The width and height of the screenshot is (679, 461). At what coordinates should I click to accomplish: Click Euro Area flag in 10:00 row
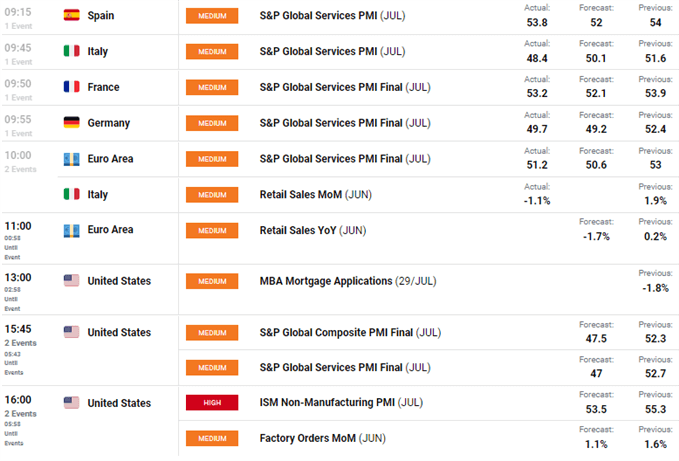[x=71, y=159]
